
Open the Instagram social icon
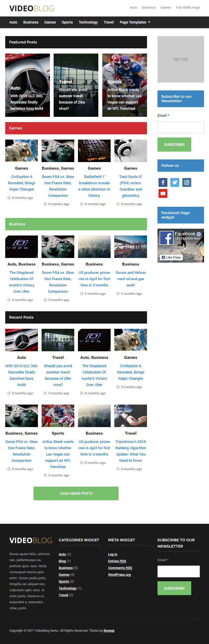(187, 182)
